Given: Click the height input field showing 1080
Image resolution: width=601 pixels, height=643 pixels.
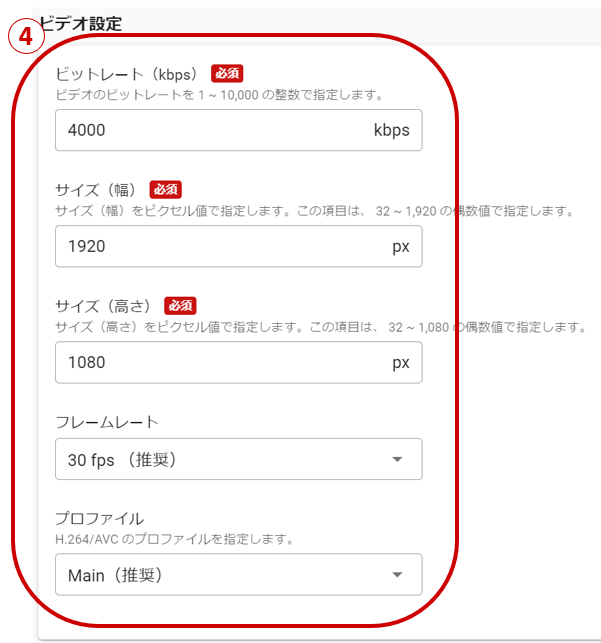Looking at the screenshot, I should pos(210,362).
